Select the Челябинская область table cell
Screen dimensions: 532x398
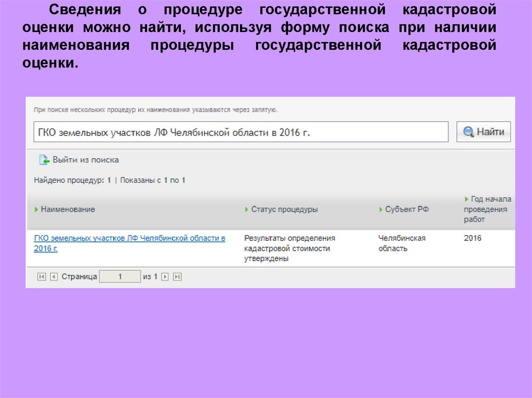(x=402, y=243)
